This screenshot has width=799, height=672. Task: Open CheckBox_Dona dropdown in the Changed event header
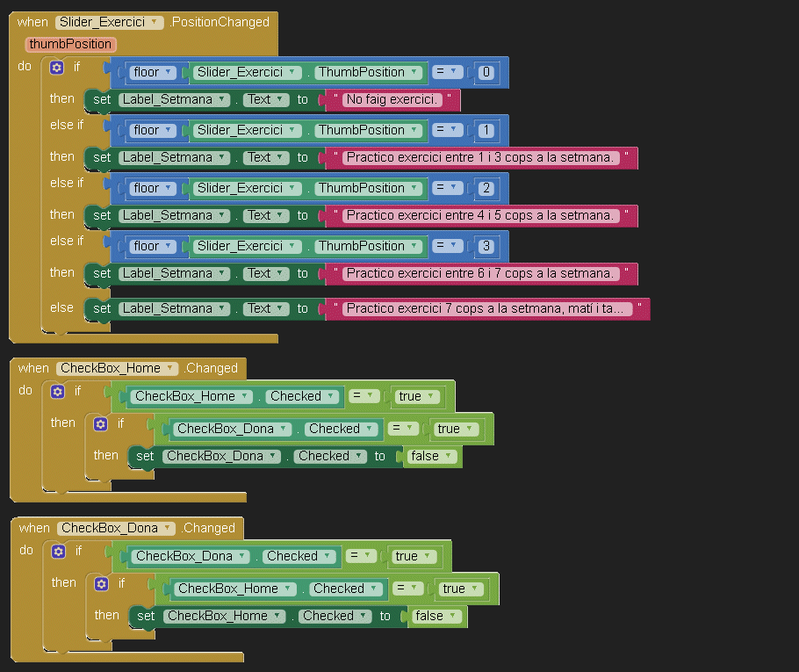coord(167,528)
